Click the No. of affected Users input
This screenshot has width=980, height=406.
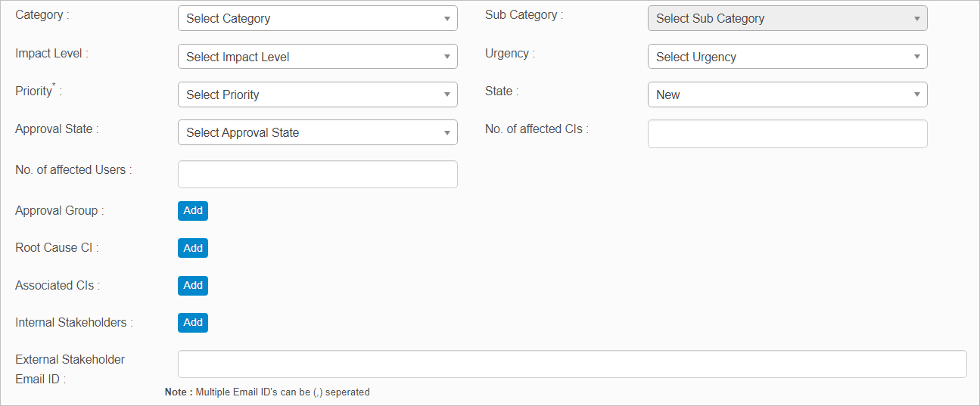(317, 174)
